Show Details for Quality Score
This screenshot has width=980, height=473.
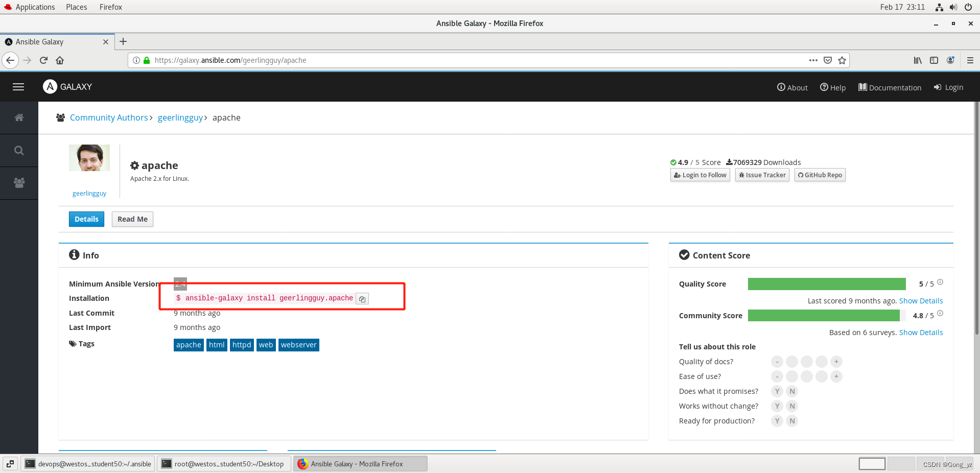coord(921,301)
